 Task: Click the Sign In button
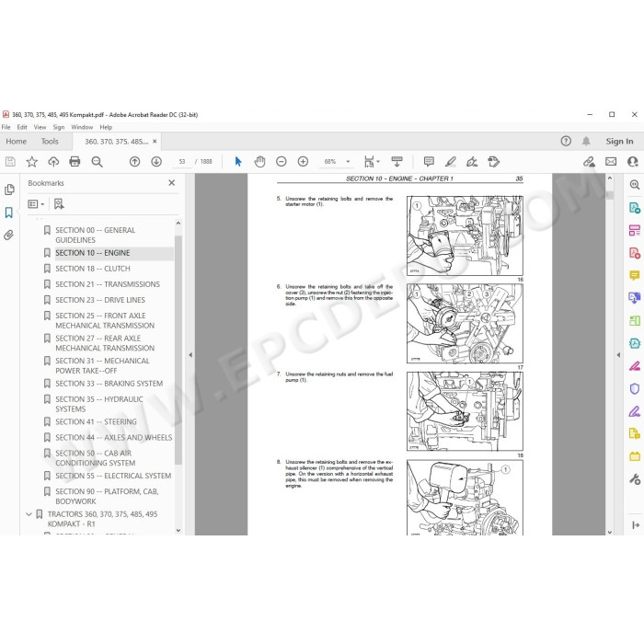pos(619,142)
